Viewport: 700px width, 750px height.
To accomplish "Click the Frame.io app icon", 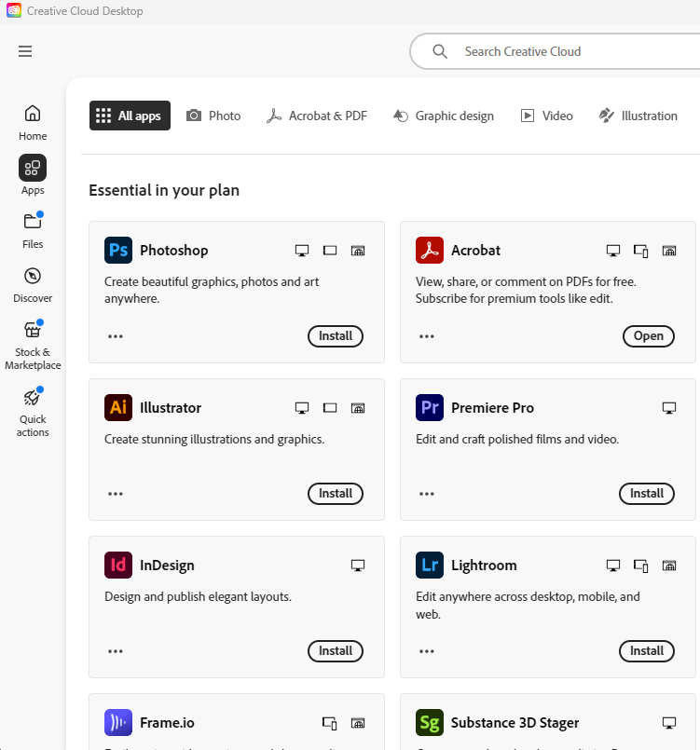I will [118, 722].
